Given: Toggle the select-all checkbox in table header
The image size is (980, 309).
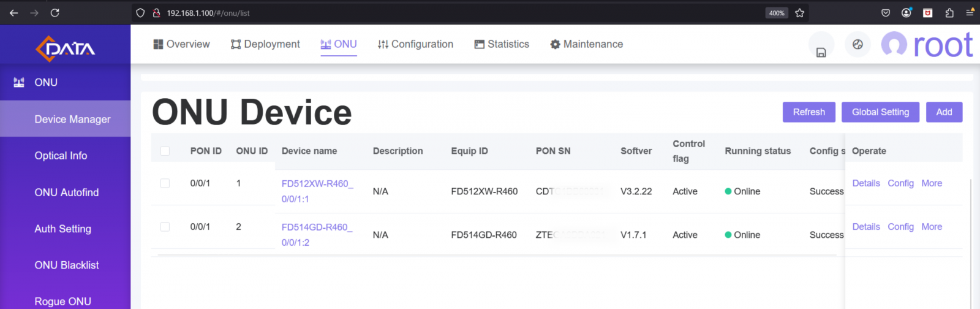Looking at the screenshot, I should coord(165,151).
